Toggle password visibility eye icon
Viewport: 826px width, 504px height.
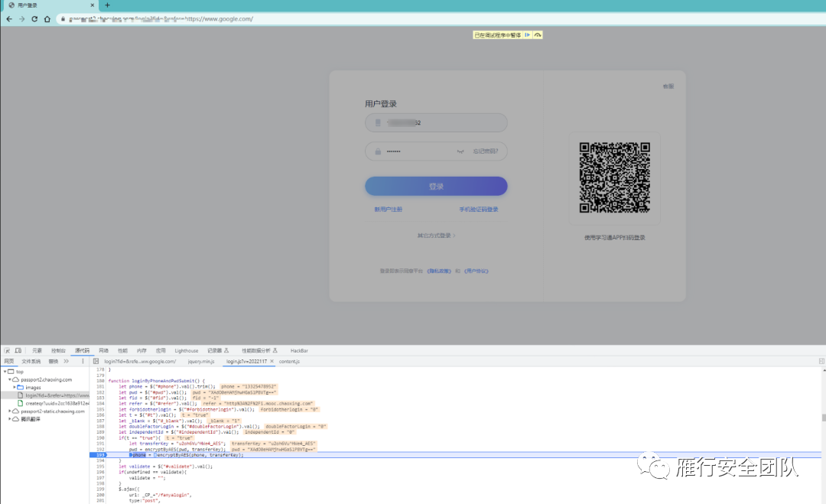(x=460, y=151)
